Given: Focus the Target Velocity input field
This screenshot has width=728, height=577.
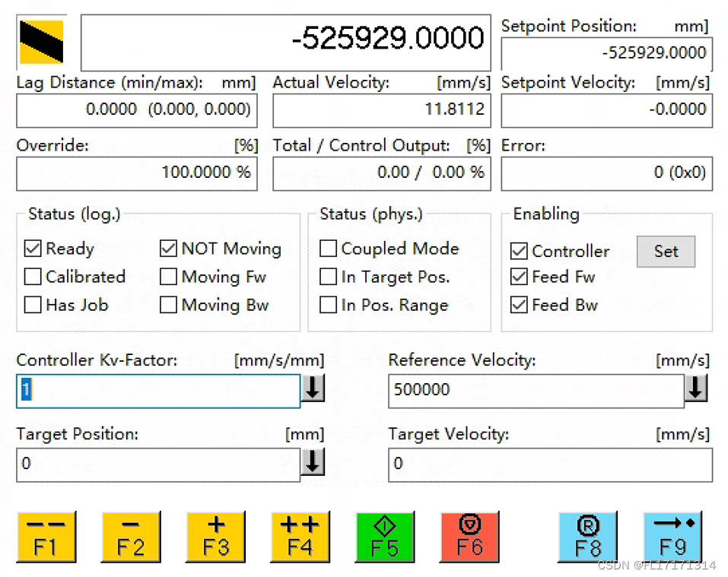Looking at the screenshot, I should pos(550,464).
